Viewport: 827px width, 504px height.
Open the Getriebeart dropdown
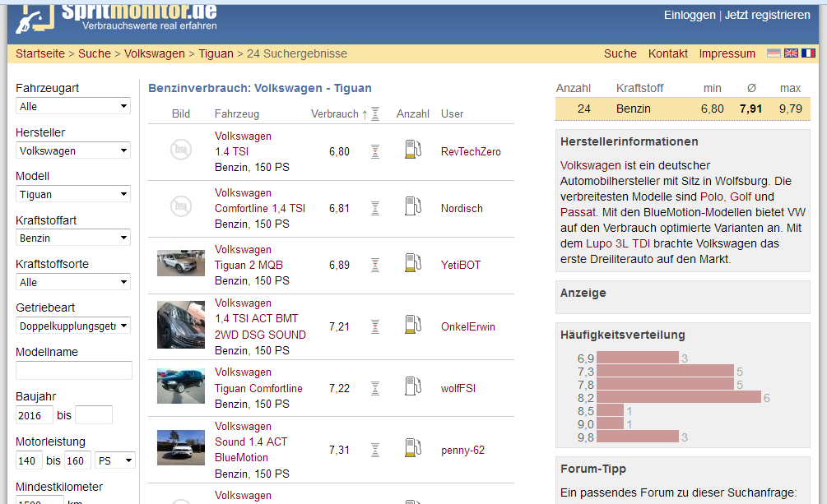pos(73,326)
